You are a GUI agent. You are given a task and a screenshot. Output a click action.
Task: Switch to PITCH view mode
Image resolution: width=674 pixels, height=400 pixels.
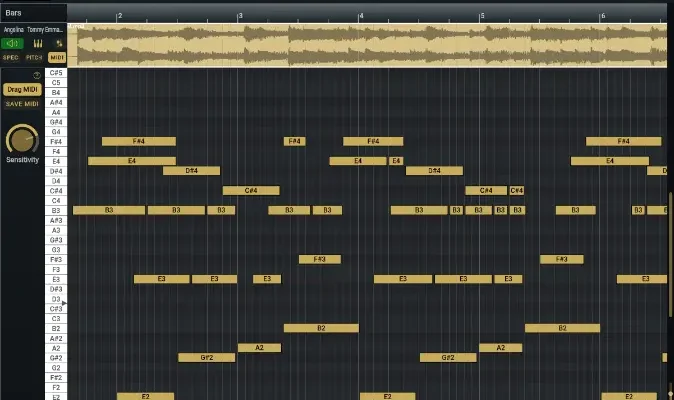click(34, 58)
